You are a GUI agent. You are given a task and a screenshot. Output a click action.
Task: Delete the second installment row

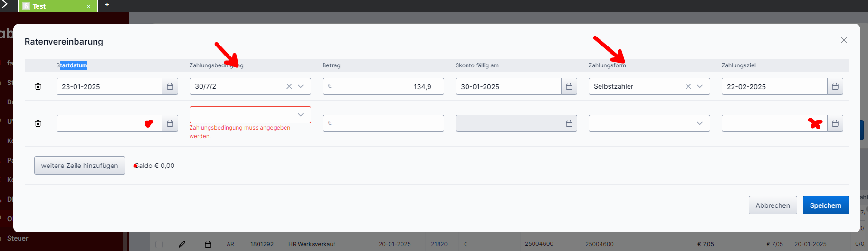pos(38,123)
